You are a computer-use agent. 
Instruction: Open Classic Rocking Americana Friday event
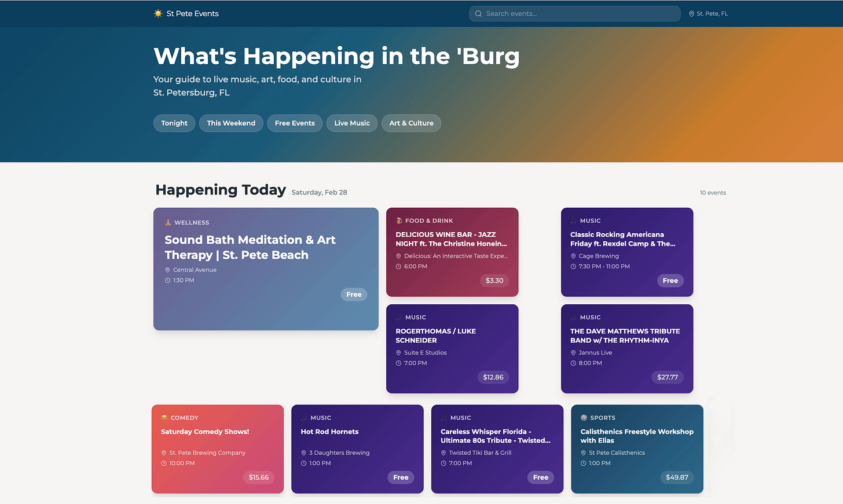pyautogui.click(x=627, y=252)
